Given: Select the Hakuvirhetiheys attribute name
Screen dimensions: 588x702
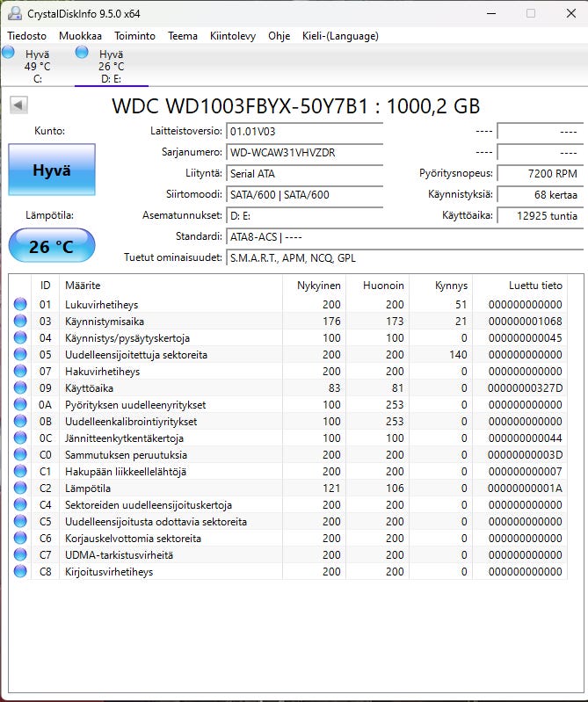Looking at the screenshot, I should click(103, 372).
